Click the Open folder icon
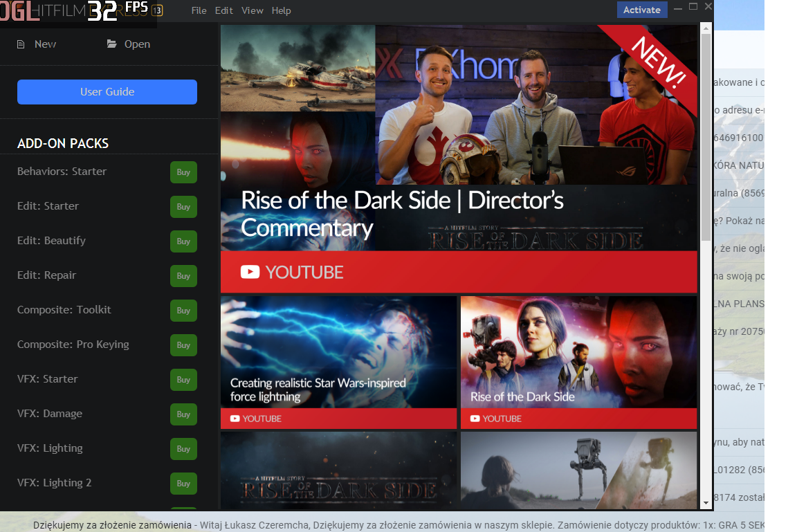The height and width of the screenshot is (532, 797). click(112, 44)
